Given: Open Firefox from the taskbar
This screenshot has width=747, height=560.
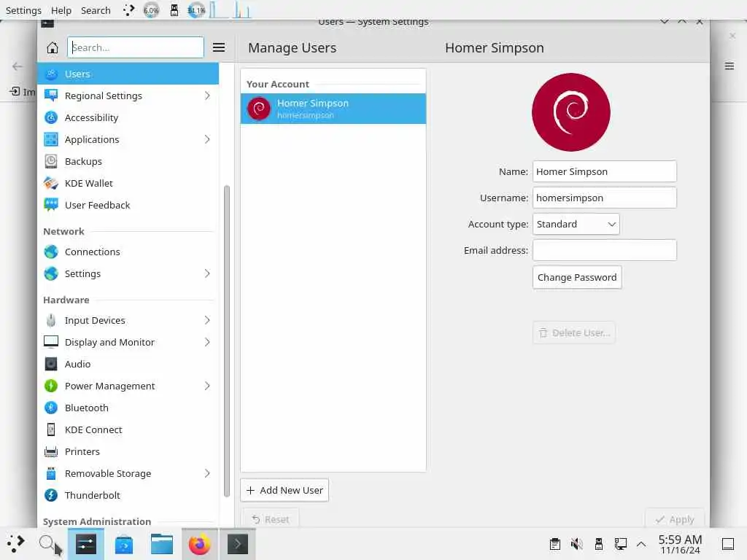Looking at the screenshot, I should pyautogui.click(x=200, y=544).
